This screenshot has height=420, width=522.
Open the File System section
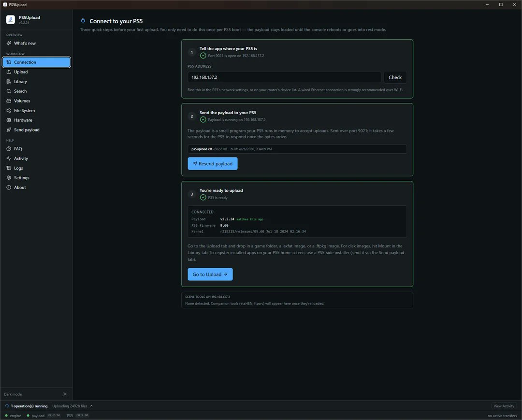point(36,111)
